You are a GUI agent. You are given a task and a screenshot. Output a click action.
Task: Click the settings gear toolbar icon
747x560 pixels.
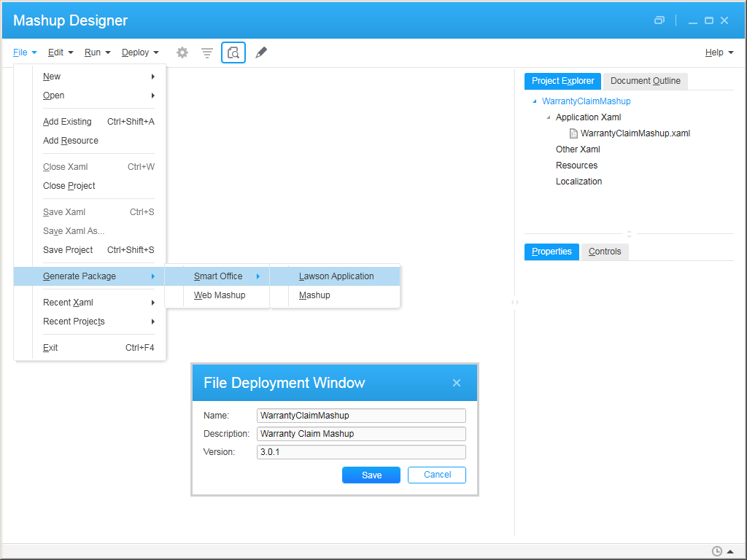coord(182,52)
